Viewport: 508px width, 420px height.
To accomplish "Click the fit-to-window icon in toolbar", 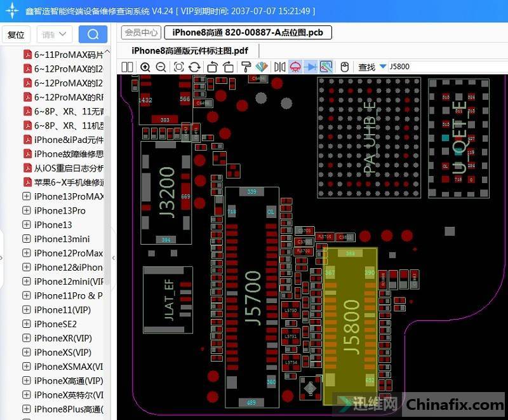I will coord(178,67).
